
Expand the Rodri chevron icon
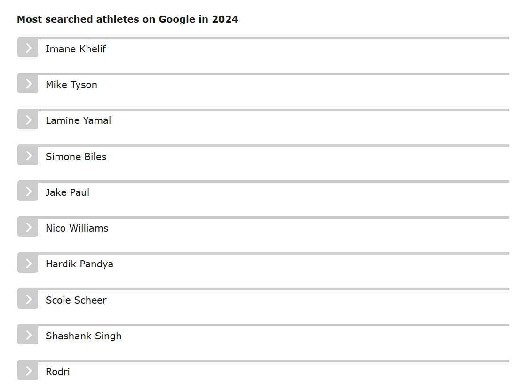[x=28, y=371]
